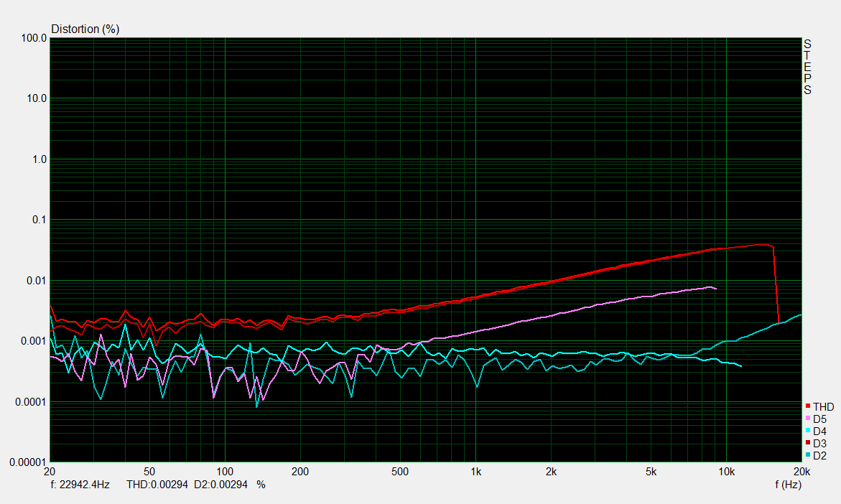Click the 1k x-axis label
This screenshot has width=841, height=504.
tap(475, 472)
